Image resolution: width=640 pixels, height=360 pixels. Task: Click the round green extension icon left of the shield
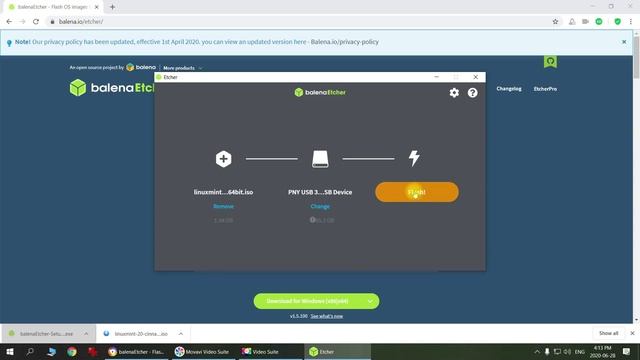click(x=599, y=22)
